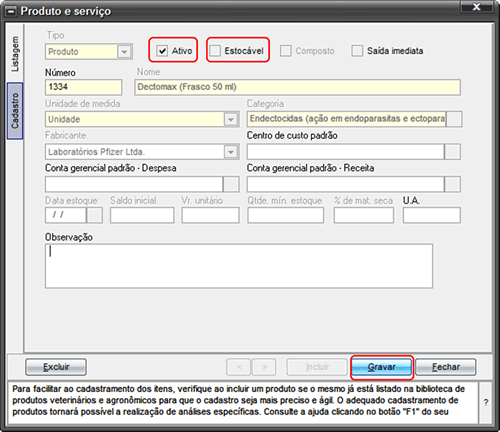Enable the Estocável checkbox
This screenshot has height=432, width=500.
[215, 51]
